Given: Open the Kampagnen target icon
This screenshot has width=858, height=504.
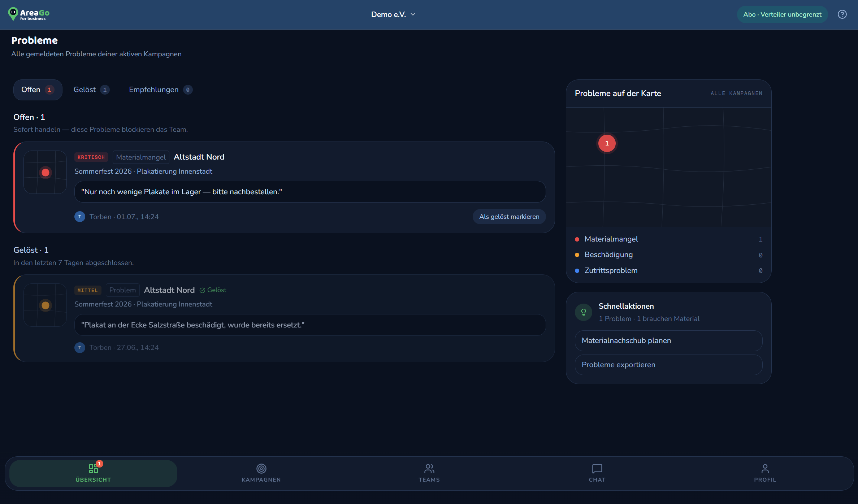Looking at the screenshot, I should click(x=261, y=469).
